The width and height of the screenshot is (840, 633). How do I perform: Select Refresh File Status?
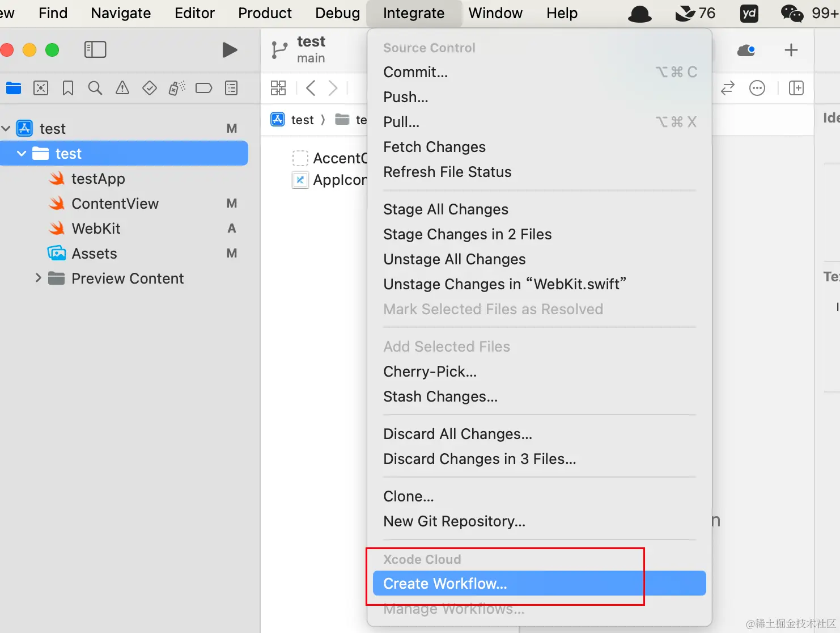pyautogui.click(x=540, y=172)
